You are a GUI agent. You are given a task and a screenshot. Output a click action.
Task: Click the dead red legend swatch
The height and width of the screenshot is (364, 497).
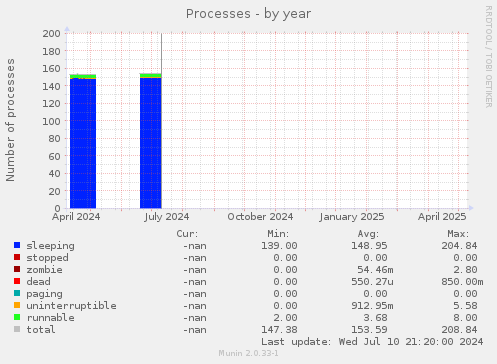click(x=17, y=281)
